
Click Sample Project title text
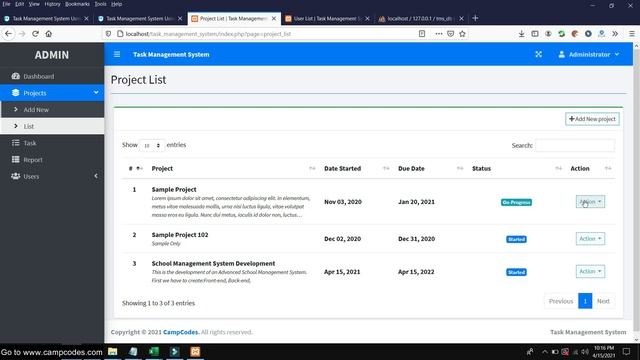point(174,189)
